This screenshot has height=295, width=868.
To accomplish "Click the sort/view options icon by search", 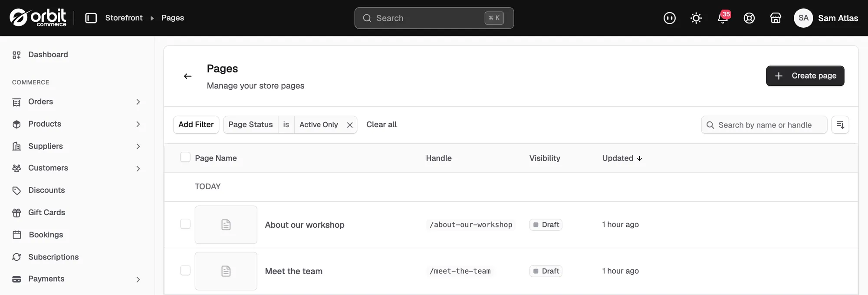I will [x=840, y=125].
